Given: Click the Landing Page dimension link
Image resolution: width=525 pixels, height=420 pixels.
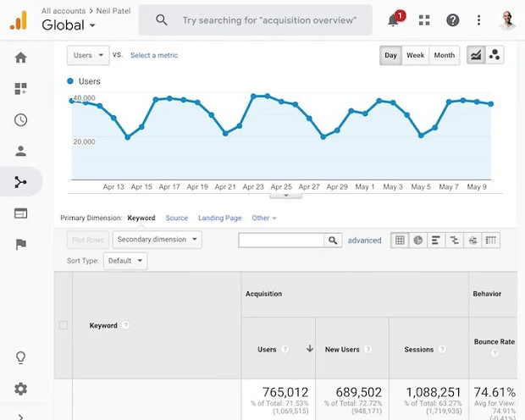Looking at the screenshot, I should click(219, 218).
